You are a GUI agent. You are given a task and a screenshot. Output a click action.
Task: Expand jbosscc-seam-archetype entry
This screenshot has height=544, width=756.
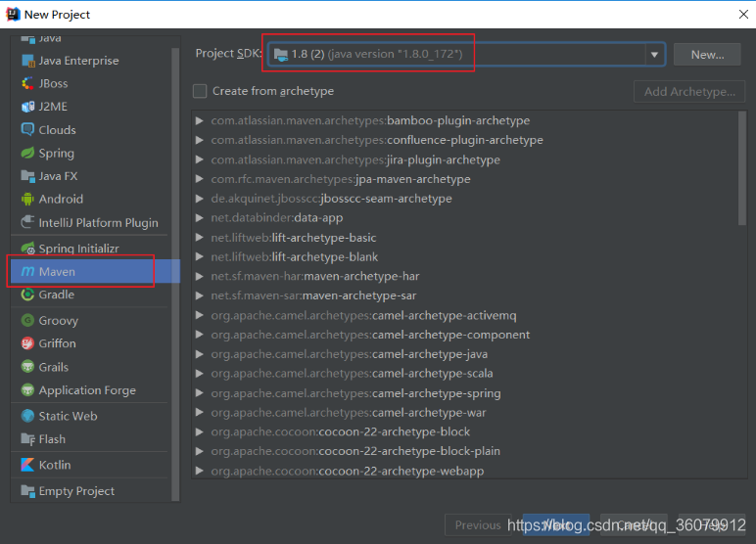point(199,199)
